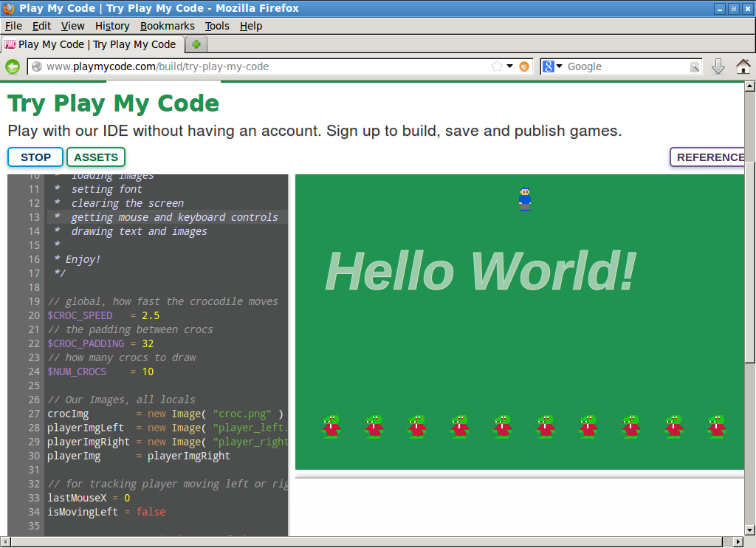Click the search magnifier icon

click(694, 66)
